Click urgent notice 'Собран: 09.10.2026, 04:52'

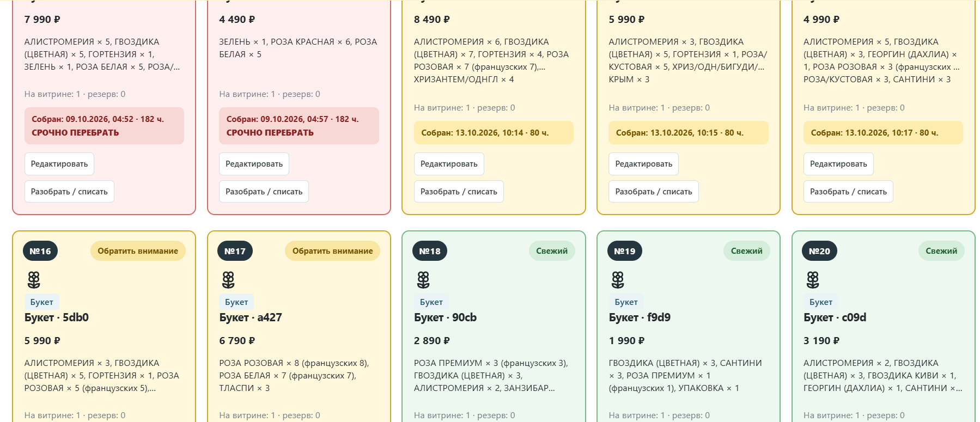[104, 126]
